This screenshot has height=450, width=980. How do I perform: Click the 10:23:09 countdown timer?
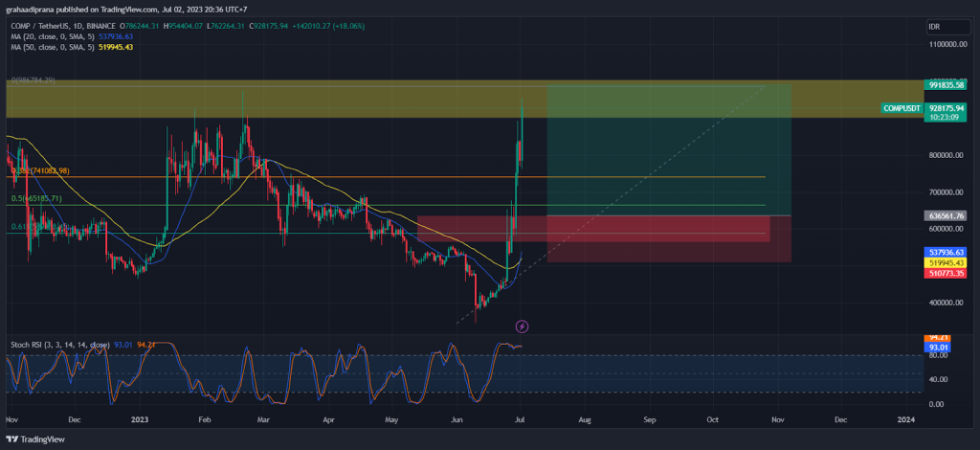[944, 117]
